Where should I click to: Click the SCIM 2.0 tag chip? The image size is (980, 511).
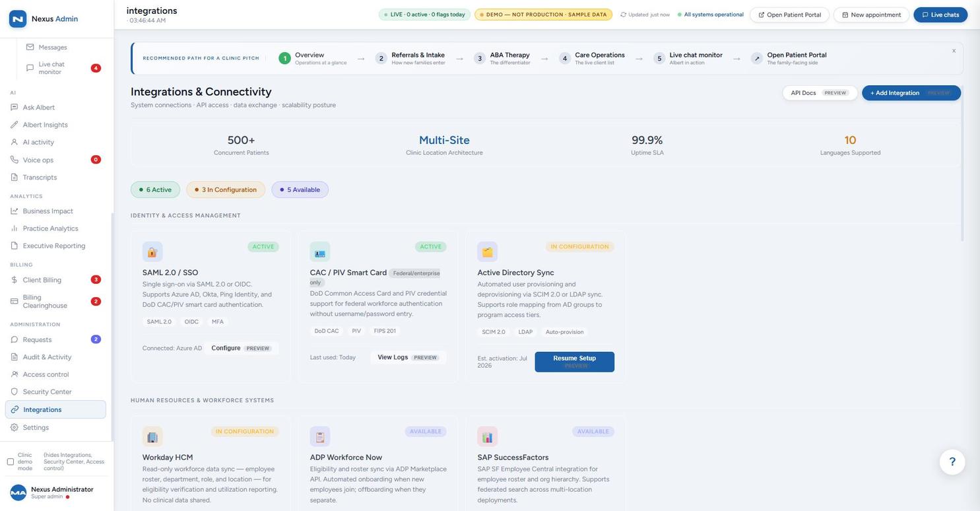pos(494,332)
